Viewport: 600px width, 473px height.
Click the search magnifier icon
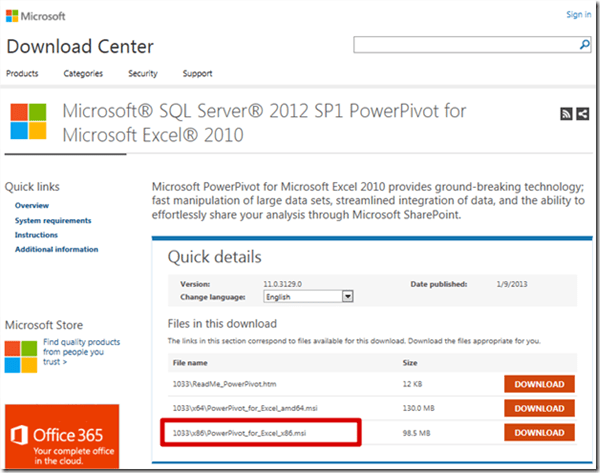583,45
